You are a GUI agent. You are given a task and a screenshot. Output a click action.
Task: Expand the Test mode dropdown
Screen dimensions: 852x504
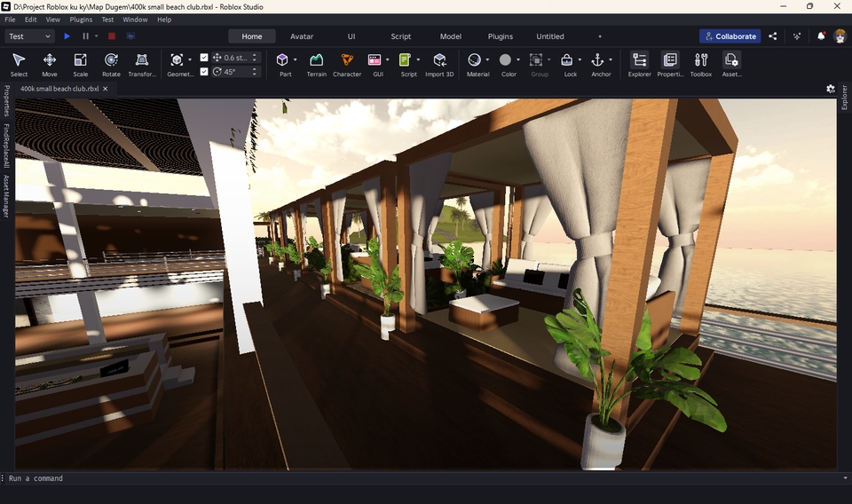tap(30, 36)
